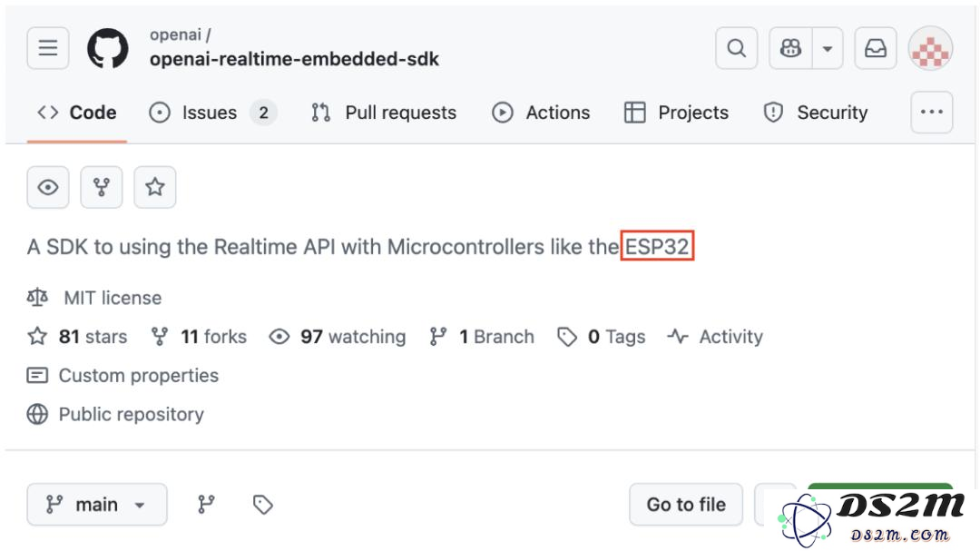
Task: Fork the repository using fork icon button
Action: click(x=102, y=187)
